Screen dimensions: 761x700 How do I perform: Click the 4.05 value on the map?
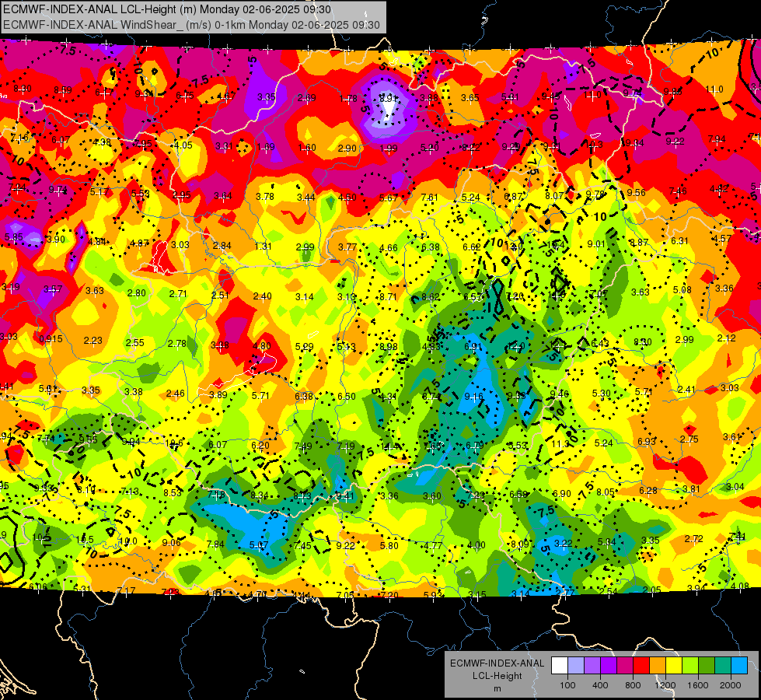(x=183, y=145)
